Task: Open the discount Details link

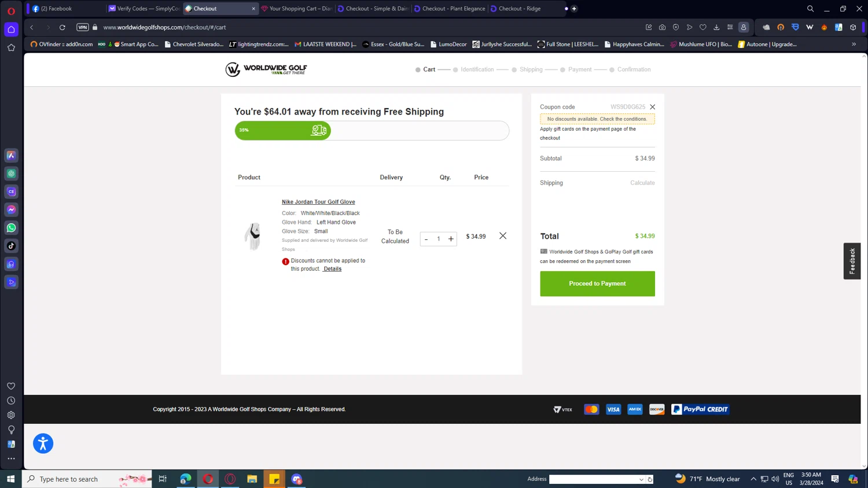Action: coord(332,269)
